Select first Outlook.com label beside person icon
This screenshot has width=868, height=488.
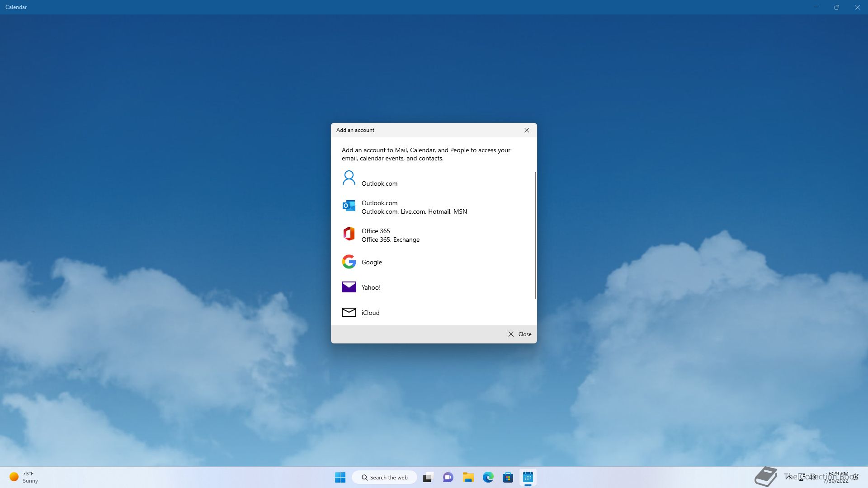coord(379,183)
